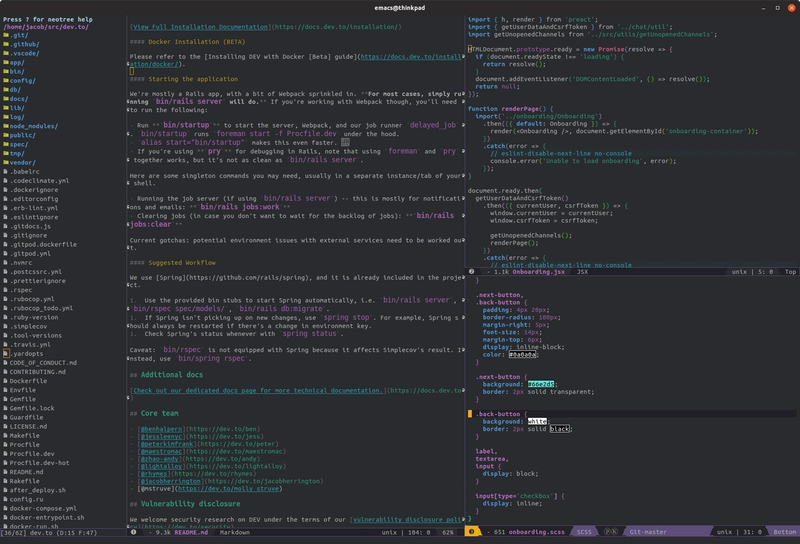Click the #66e2d5 background color swatch
Image resolution: width=800 pixels, height=544 pixels.
pyautogui.click(x=541, y=384)
